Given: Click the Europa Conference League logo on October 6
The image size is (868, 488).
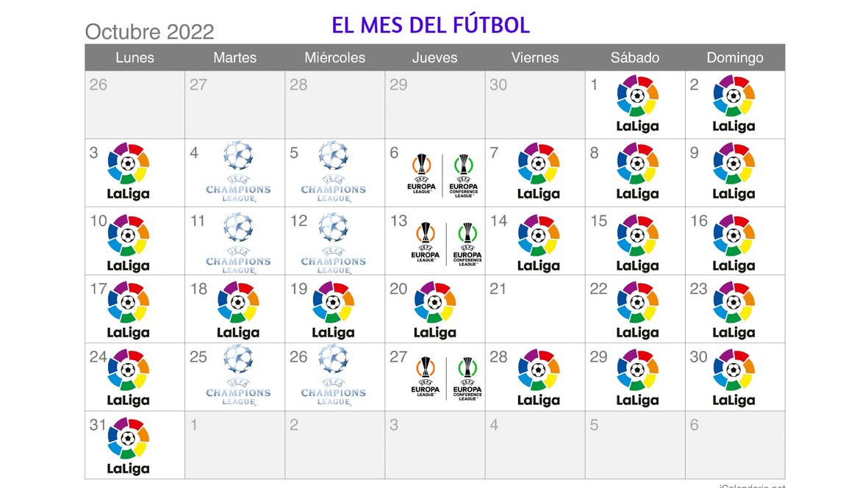Looking at the screenshot, I should click(465, 175).
